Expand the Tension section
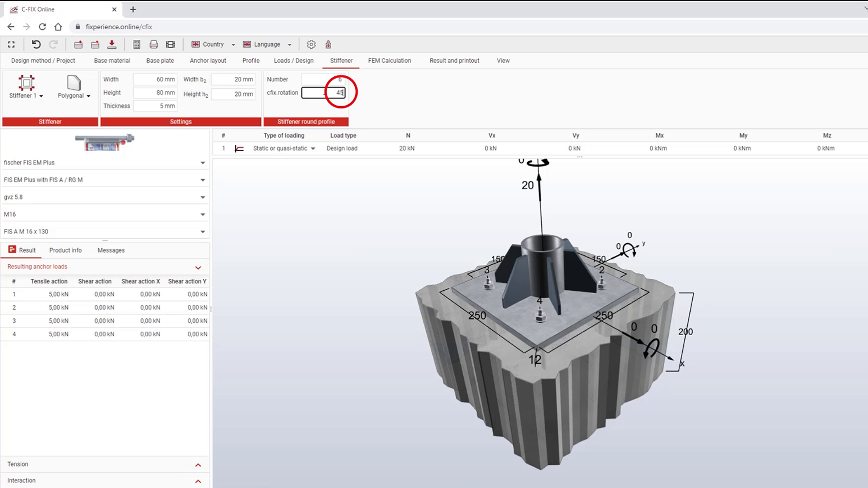 pyautogui.click(x=198, y=464)
